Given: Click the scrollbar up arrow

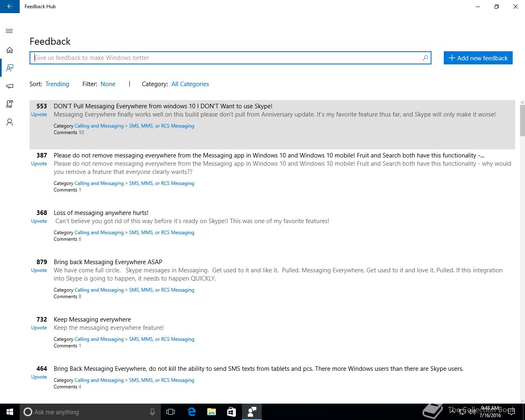Looking at the screenshot, I should tap(522, 103).
